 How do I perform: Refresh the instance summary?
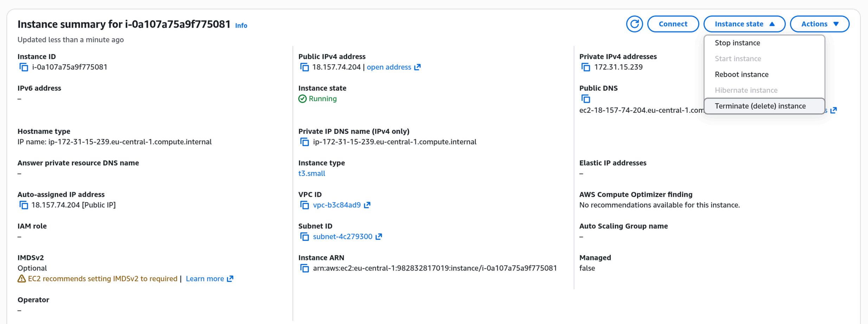coord(634,24)
